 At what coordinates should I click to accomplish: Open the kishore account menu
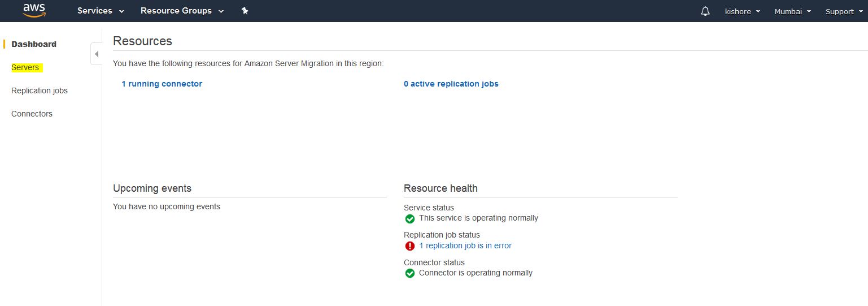[742, 11]
